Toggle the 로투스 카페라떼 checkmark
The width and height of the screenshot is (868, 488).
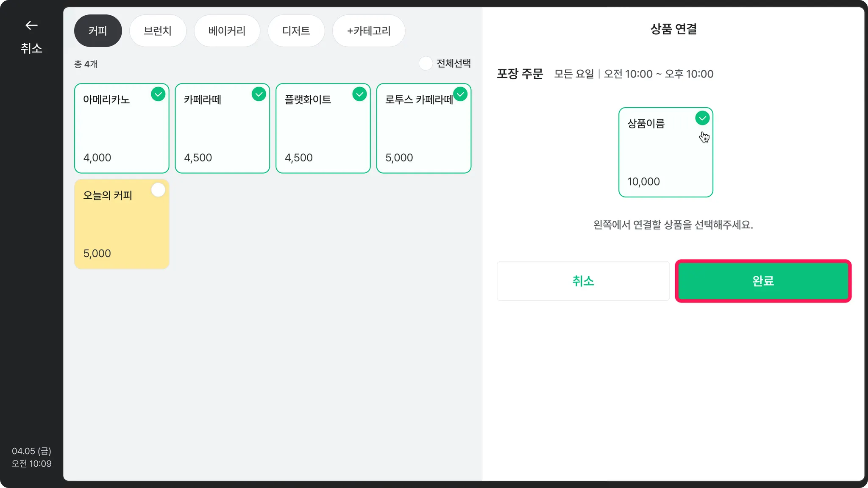(x=460, y=94)
